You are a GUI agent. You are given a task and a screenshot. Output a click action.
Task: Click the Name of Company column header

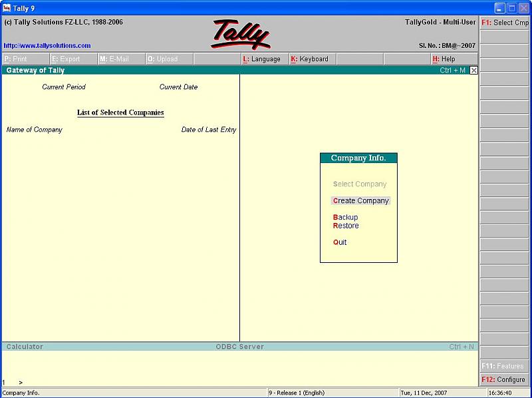pyautogui.click(x=35, y=130)
